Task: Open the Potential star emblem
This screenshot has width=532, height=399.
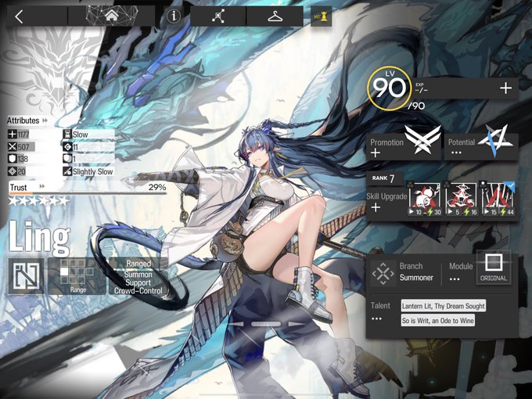Action: coord(496,140)
